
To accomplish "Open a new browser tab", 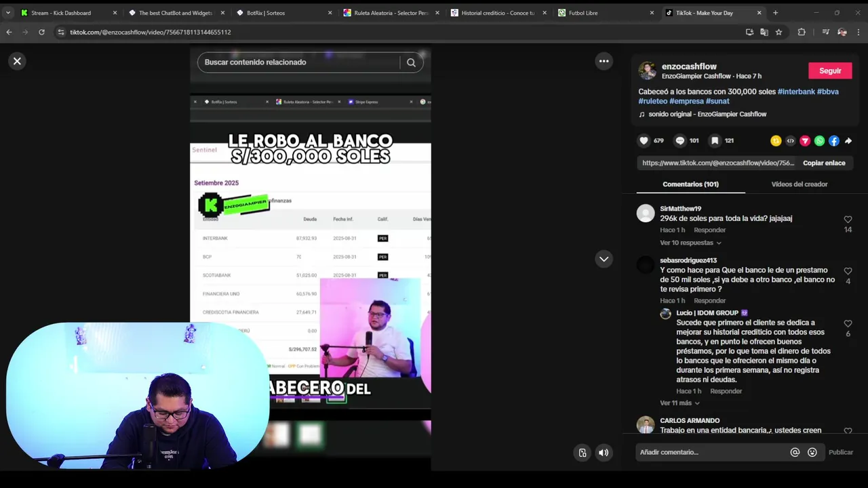I will click(775, 13).
